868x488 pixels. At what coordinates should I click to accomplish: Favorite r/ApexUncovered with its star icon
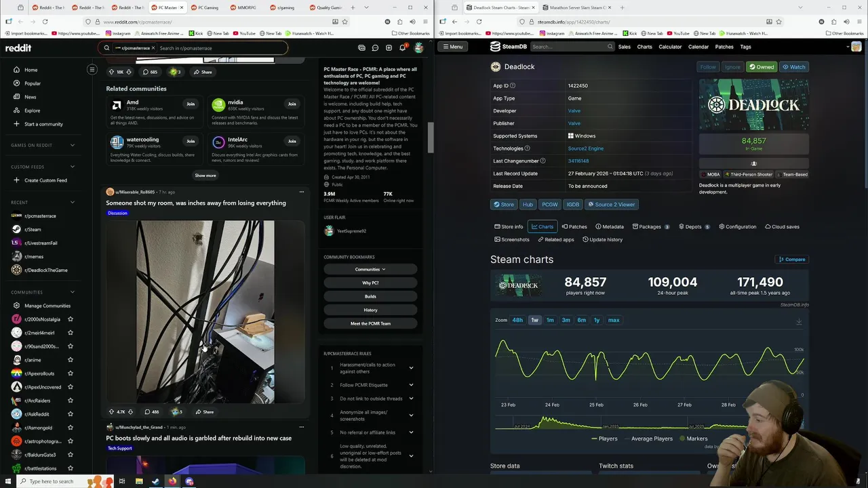coord(71,387)
